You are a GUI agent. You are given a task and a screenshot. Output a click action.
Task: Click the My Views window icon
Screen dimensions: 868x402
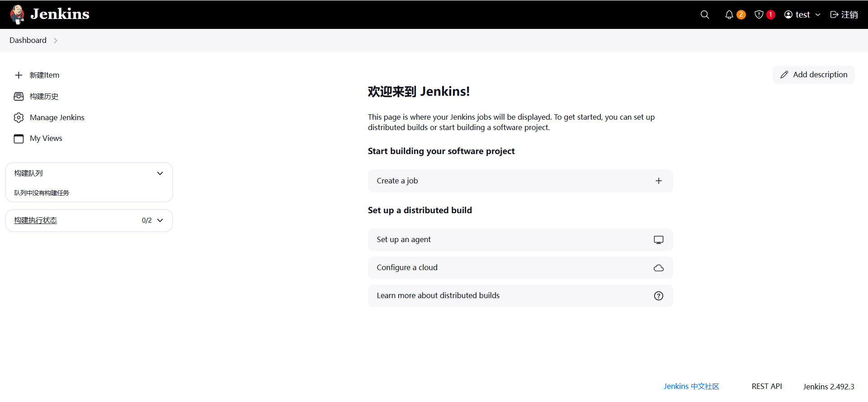[19, 139]
